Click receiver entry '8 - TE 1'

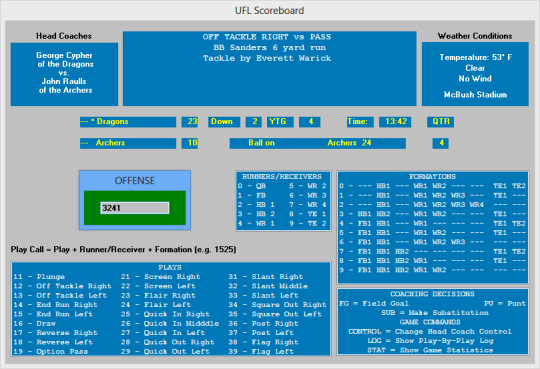pos(308,214)
